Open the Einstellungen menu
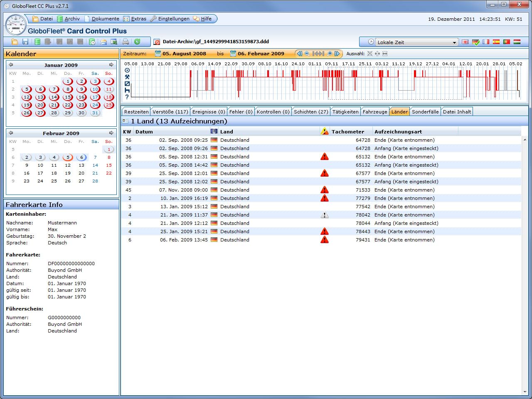Screen dimensions: 532x399 click(x=170, y=19)
